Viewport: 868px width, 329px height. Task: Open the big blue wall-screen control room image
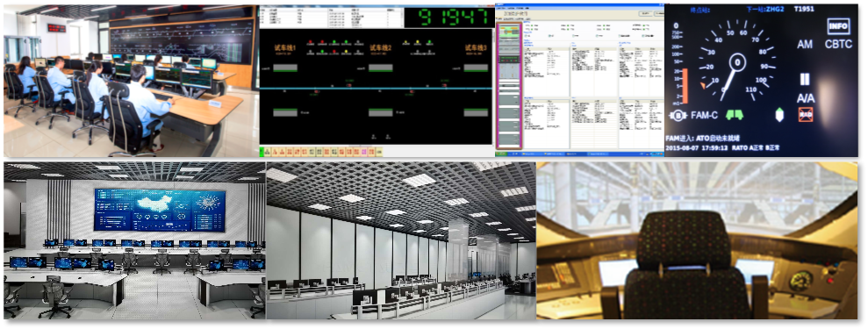coord(134,240)
